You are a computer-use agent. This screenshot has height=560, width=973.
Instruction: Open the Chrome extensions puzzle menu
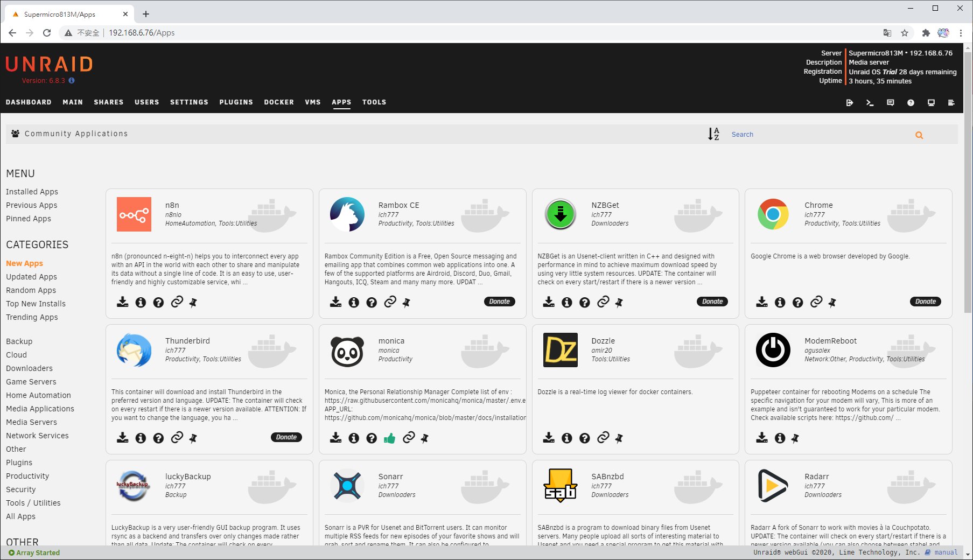pyautogui.click(x=926, y=33)
